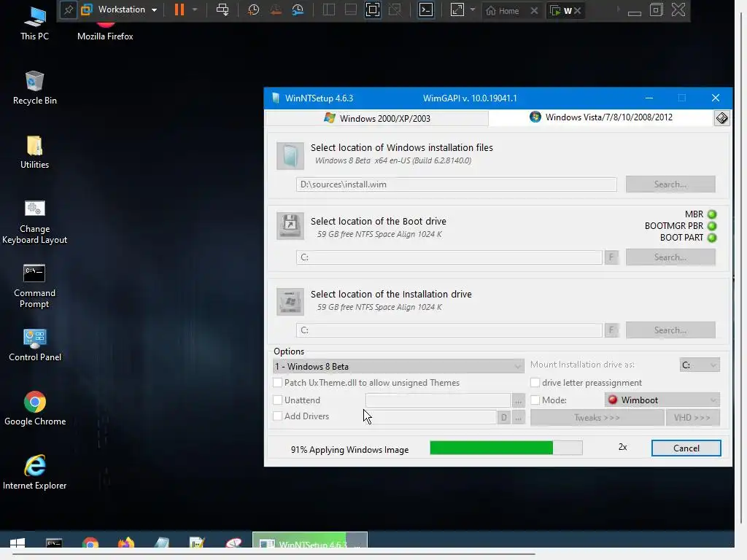Open This PC on the desktop
747x560 pixels.
(34, 23)
